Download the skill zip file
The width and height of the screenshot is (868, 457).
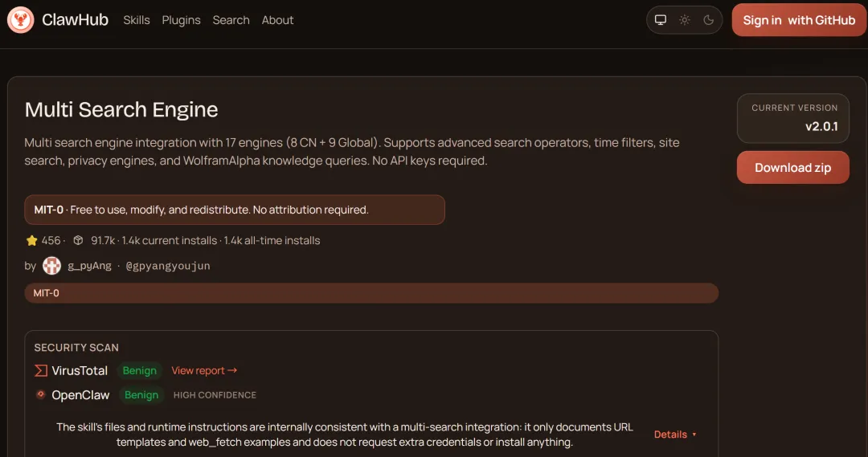(792, 168)
